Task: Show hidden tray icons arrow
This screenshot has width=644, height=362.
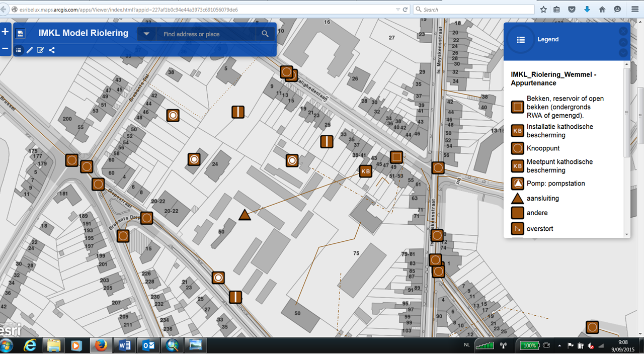Action: (560, 346)
